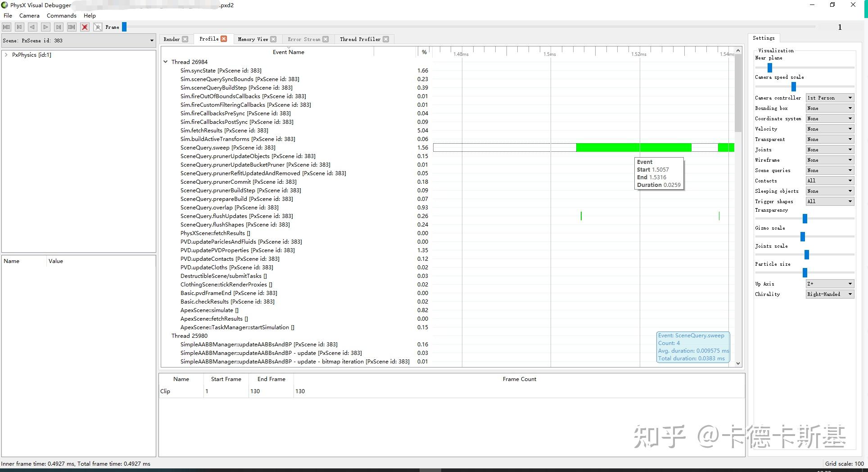Open the Commands menu

(62, 15)
